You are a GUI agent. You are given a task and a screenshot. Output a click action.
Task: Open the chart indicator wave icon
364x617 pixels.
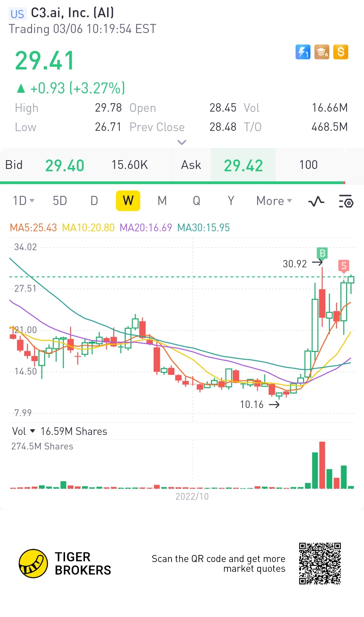[316, 201]
